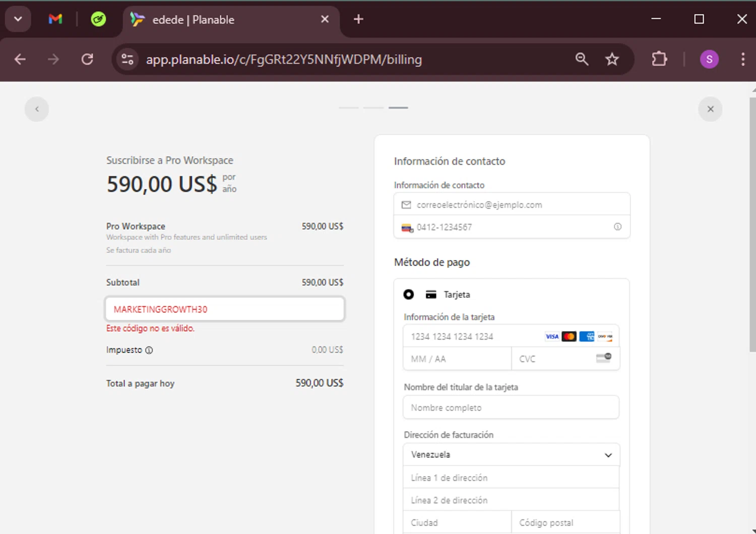This screenshot has height=534, width=756.
Task: Click the Línea 2 de dirección field
Action: pos(511,500)
